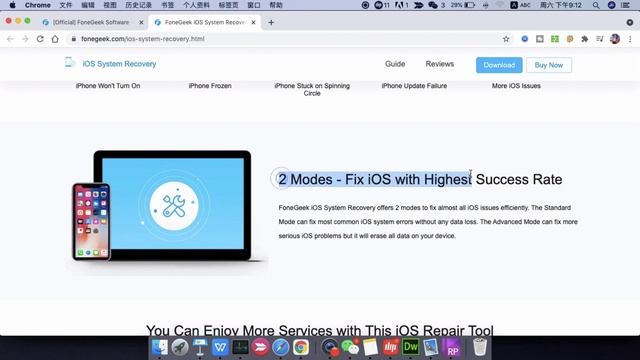The width and height of the screenshot is (640, 360).
Task: Open the ABC input source menu
Action: coord(521,5)
